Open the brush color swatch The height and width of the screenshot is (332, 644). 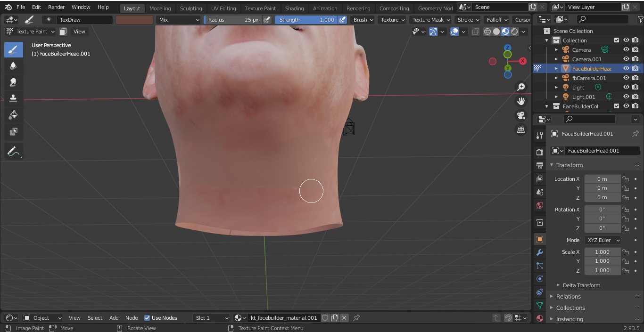134,20
